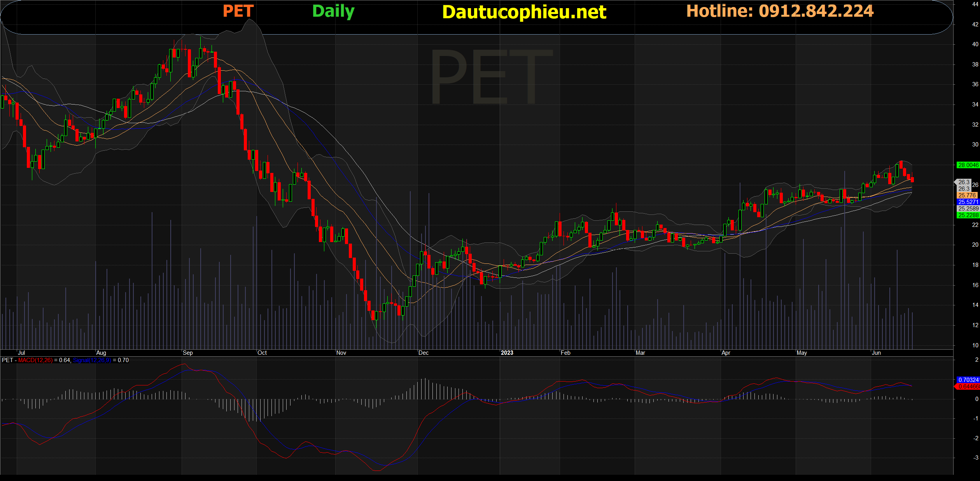Click the Apr month label on axis
The height and width of the screenshot is (481, 980).
(x=726, y=353)
